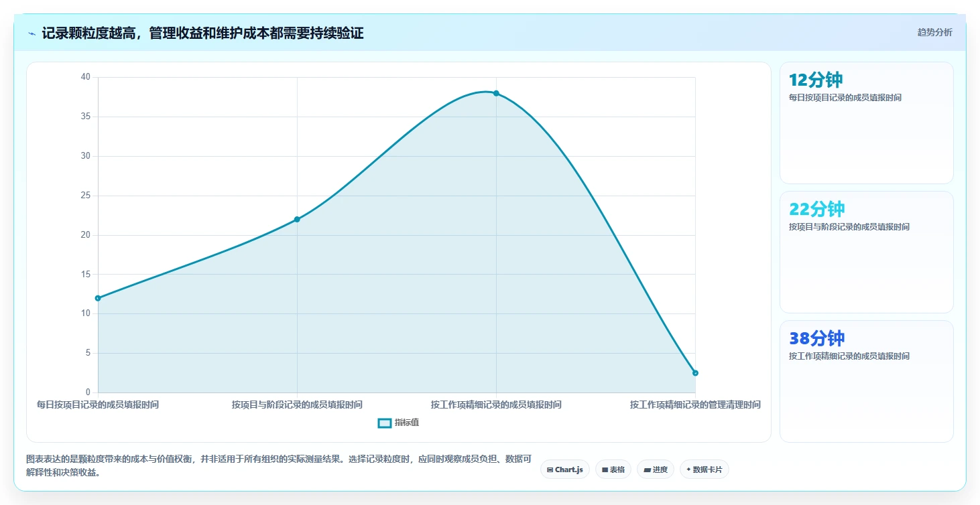Image resolution: width=980 pixels, height=505 pixels.
Task: Click card caption 每日按项目记录的成员填报时间
Action: (x=845, y=98)
